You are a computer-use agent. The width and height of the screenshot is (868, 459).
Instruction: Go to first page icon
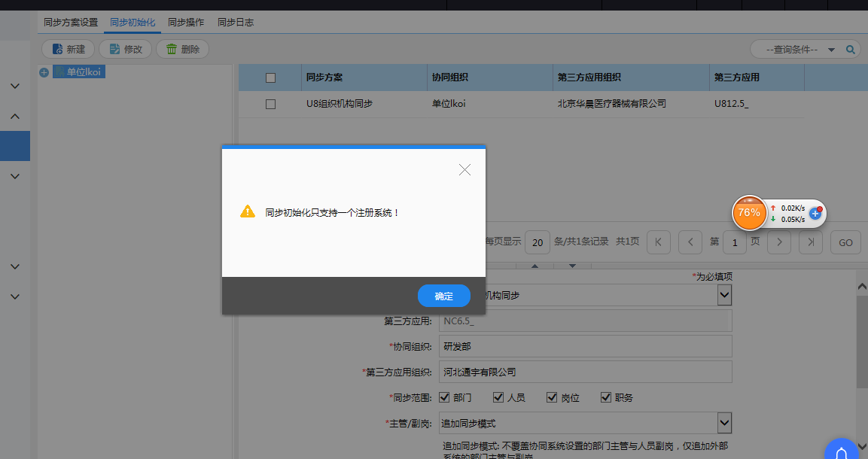(658, 242)
